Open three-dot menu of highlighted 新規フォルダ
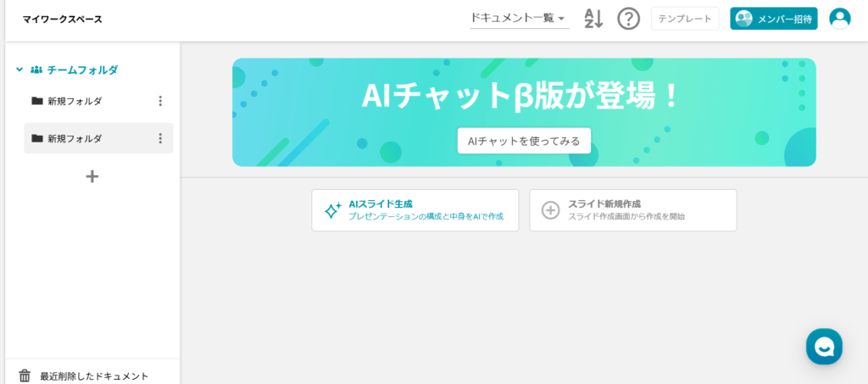The height and width of the screenshot is (384, 868). (x=160, y=138)
